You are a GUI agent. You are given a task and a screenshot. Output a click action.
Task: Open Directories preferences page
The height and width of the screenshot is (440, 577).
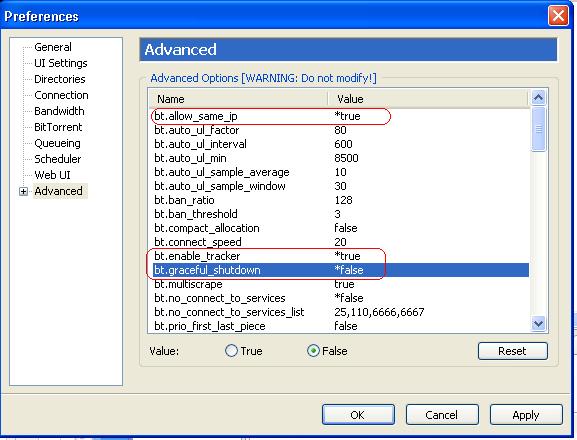pos(60,79)
